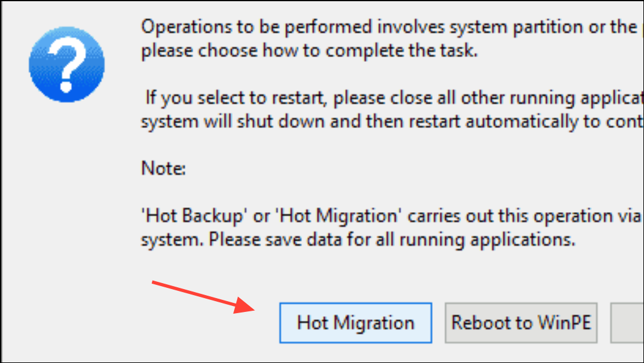Click the cut-off button right of Reboot to WinPE

coord(627,323)
